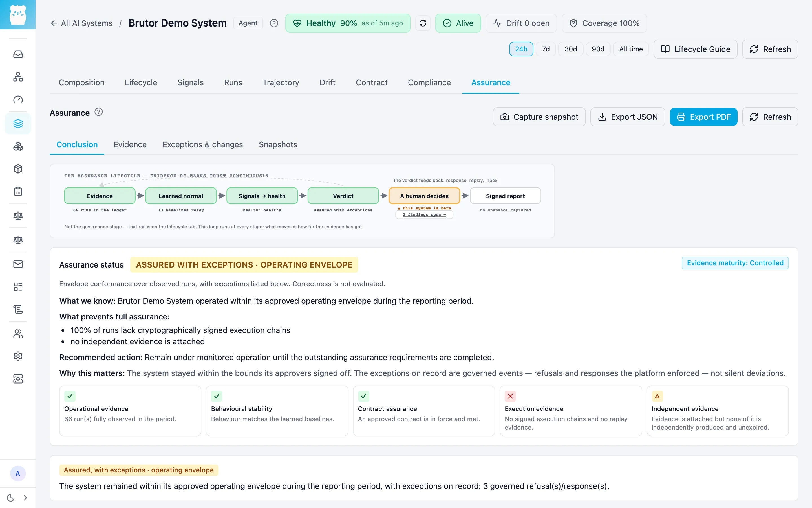The image size is (812, 508).
Task: Open the single package box sidebar icon
Action: click(18, 169)
